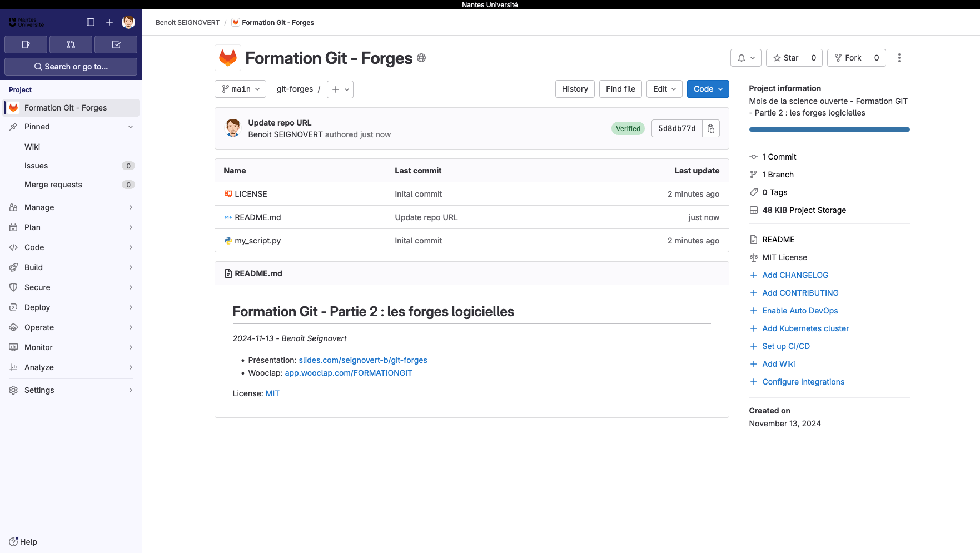
Task: Click the README.md markdown file icon
Action: coord(228,217)
